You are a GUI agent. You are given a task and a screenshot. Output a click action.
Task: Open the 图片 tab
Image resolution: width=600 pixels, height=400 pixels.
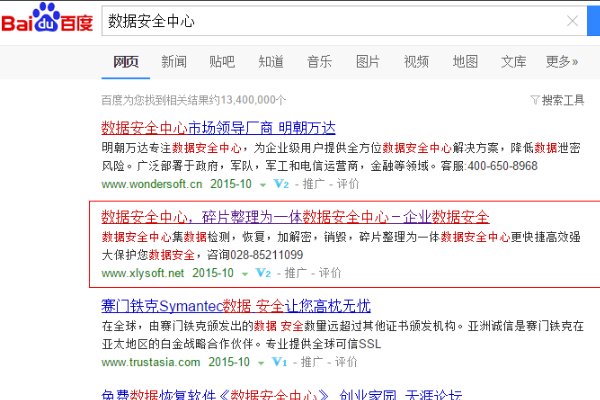[368, 62]
